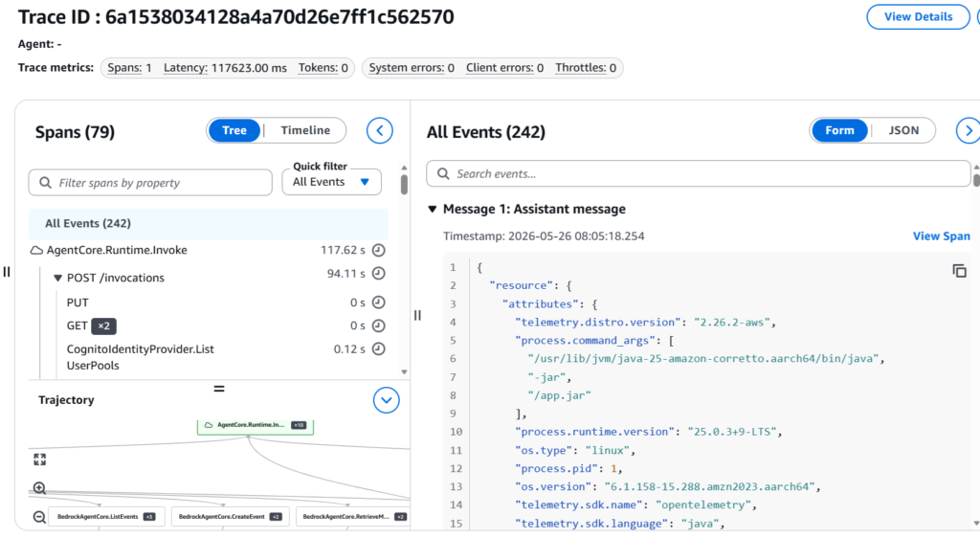Screen dimensions: 980x538
Task: Collapse Message 1: Assistant message section
Action: pos(432,210)
